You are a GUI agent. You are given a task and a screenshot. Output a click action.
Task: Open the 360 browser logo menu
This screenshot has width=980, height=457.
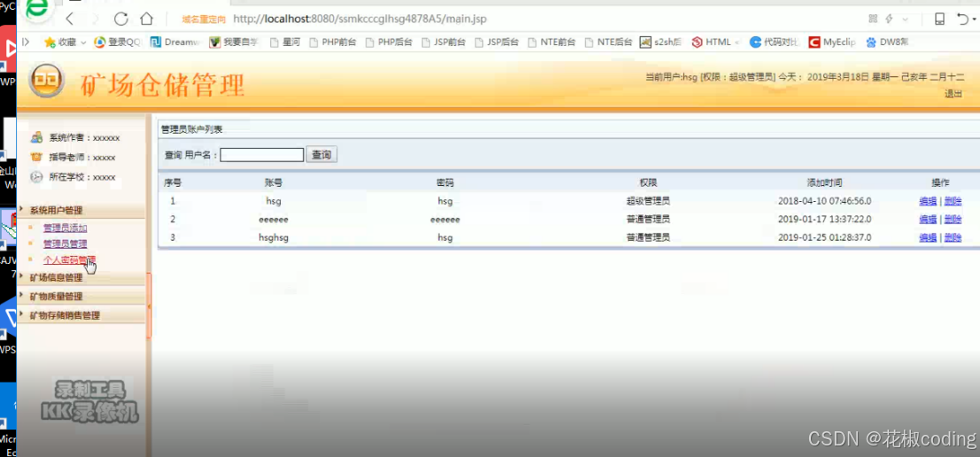click(37, 10)
